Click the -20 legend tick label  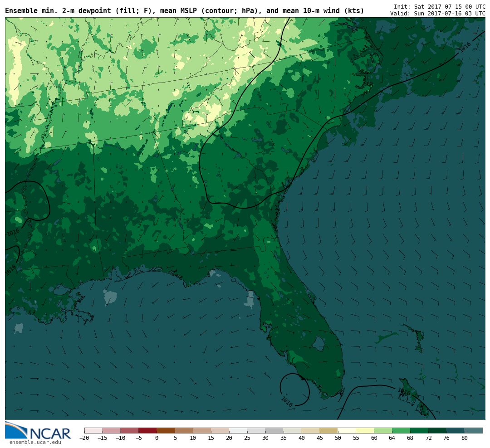(x=84, y=438)
